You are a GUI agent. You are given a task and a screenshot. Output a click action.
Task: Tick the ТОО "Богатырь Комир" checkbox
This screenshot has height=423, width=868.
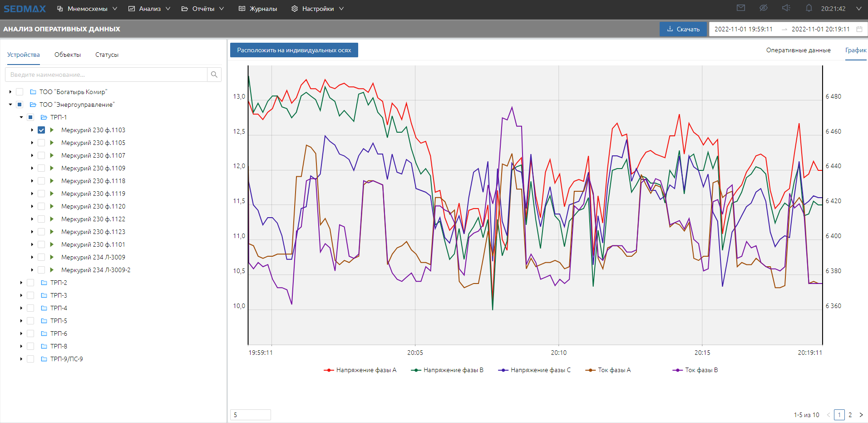pyautogui.click(x=20, y=92)
